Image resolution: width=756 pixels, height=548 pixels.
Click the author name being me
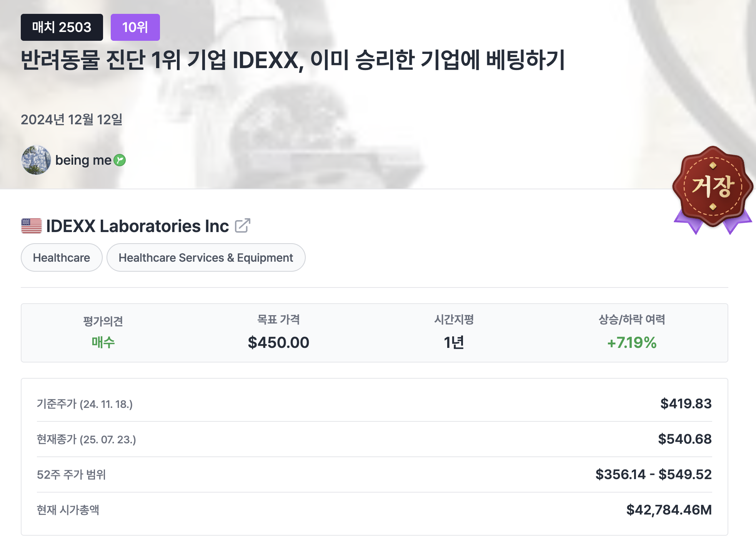coord(83,160)
